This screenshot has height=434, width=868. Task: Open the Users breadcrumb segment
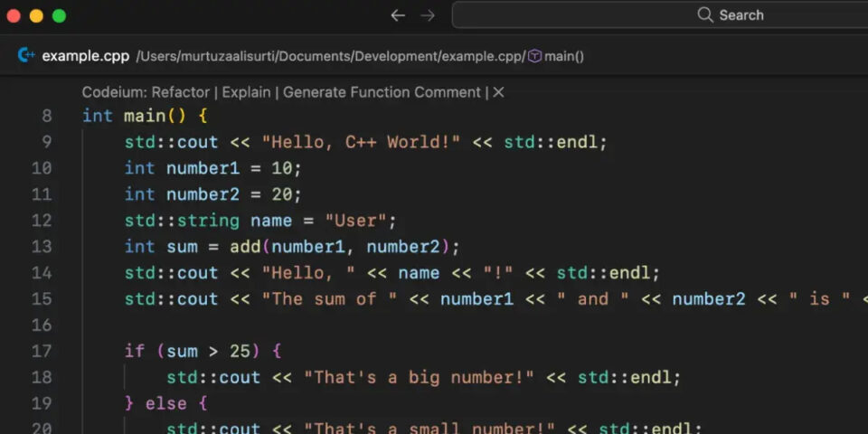click(158, 56)
